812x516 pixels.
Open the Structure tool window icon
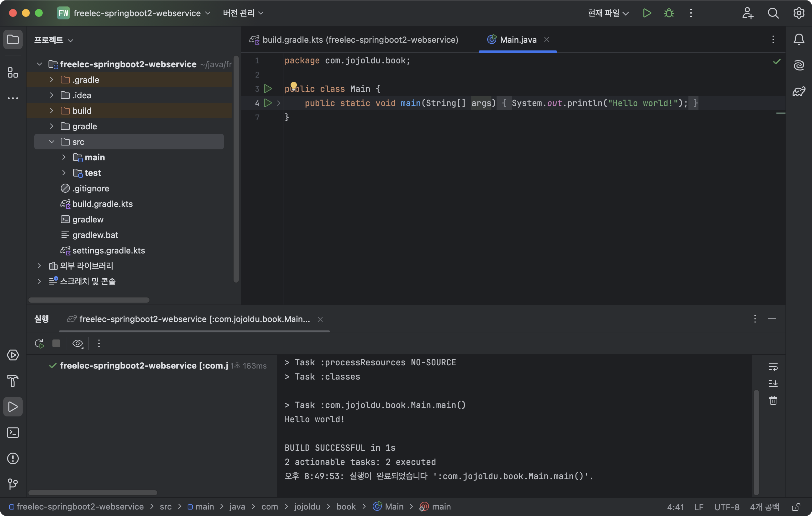13,72
